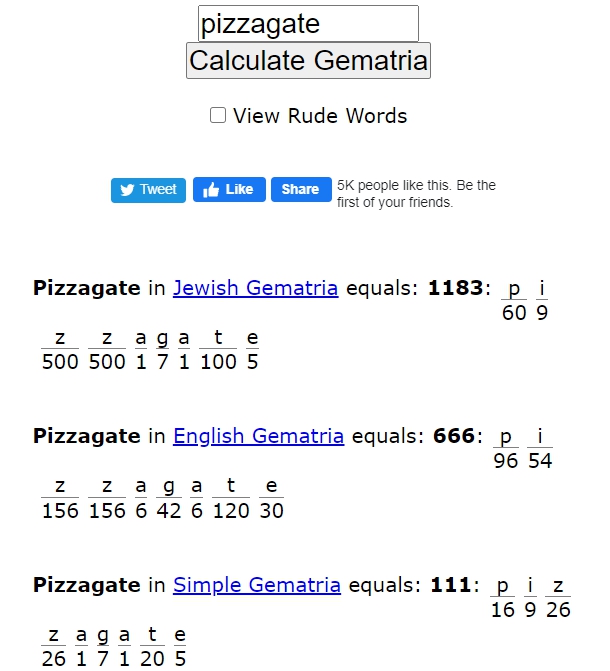The height and width of the screenshot is (671, 610).
Task: Open the Simple Gematria link
Action: (x=257, y=585)
